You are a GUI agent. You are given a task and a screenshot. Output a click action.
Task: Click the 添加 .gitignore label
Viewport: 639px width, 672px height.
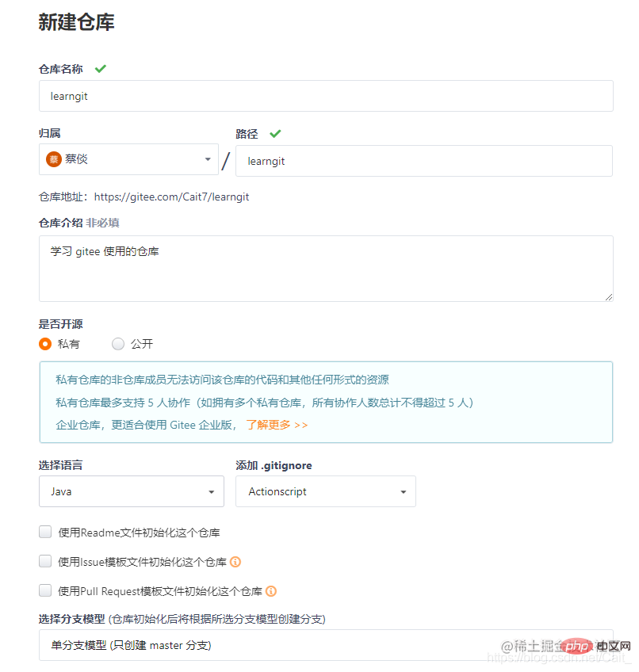(274, 465)
